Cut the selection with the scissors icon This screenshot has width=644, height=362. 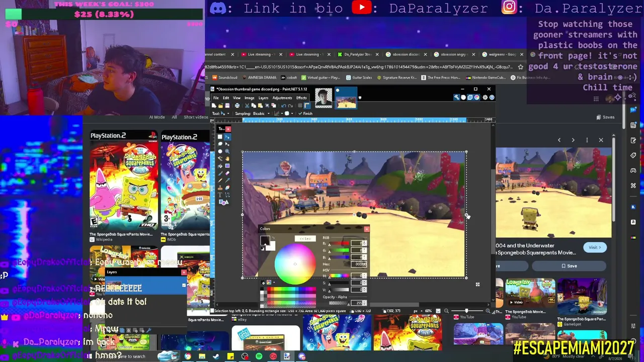pos(247,106)
